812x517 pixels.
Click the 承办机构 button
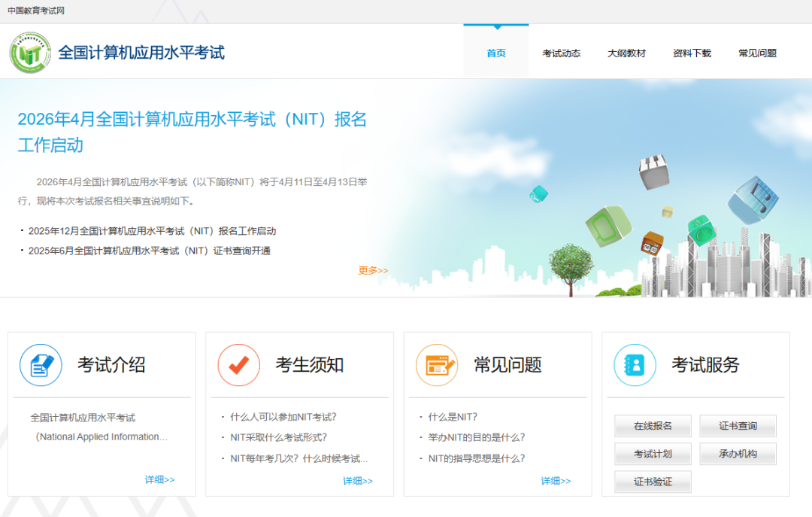coord(738,454)
